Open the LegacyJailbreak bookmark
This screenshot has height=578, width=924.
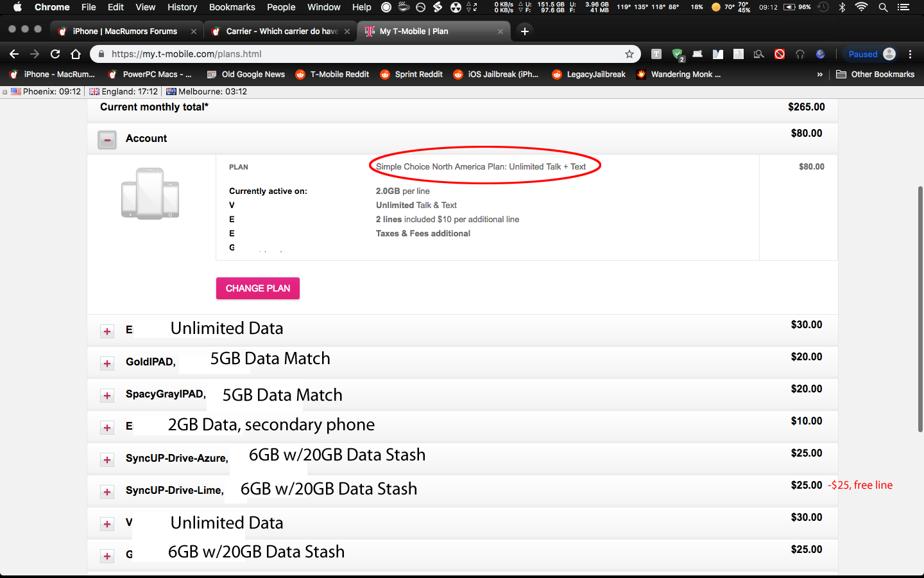[x=588, y=74]
